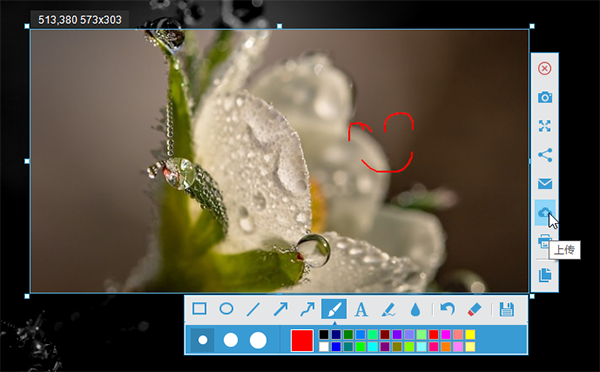Pick the straight arrow tool
The image size is (600, 372).
click(280, 309)
